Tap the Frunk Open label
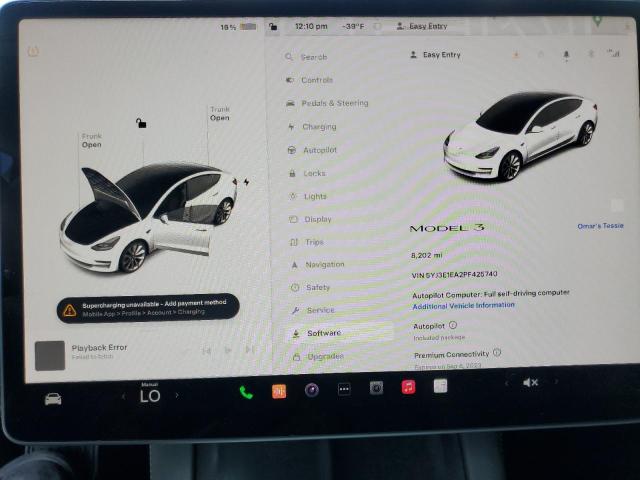This screenshot has height=480, width=640. coord(91,140)
